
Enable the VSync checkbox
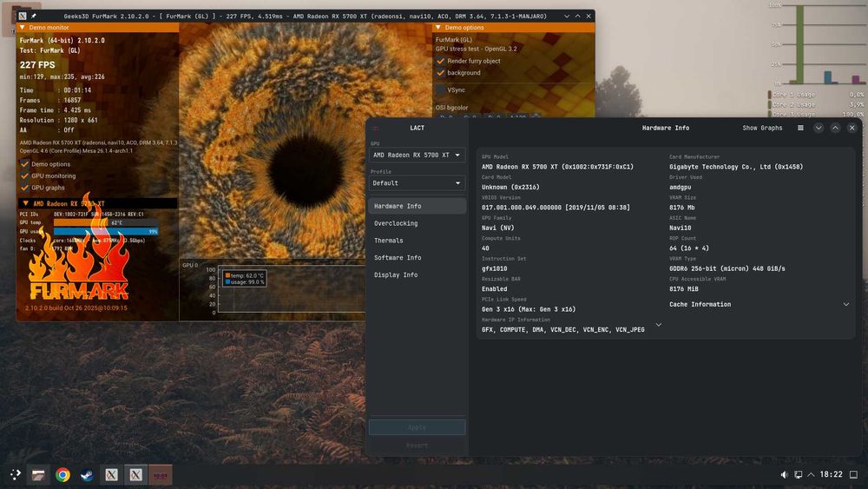(441, 89)
